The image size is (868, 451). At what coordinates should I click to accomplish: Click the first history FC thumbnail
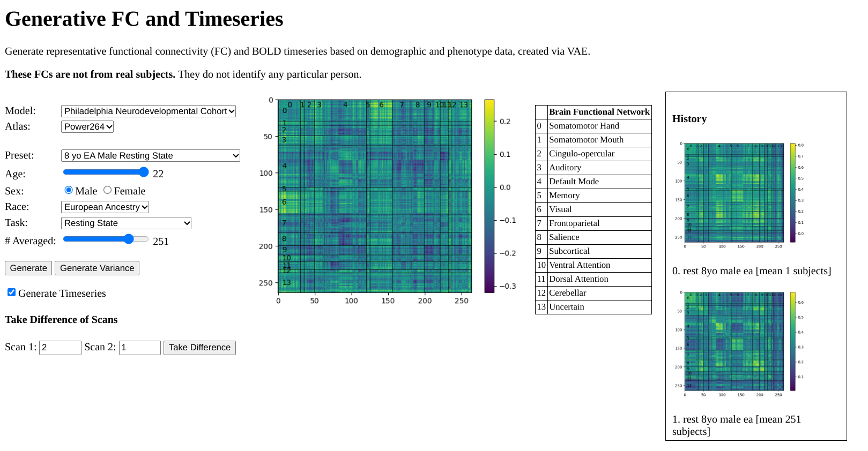(734, 193)
